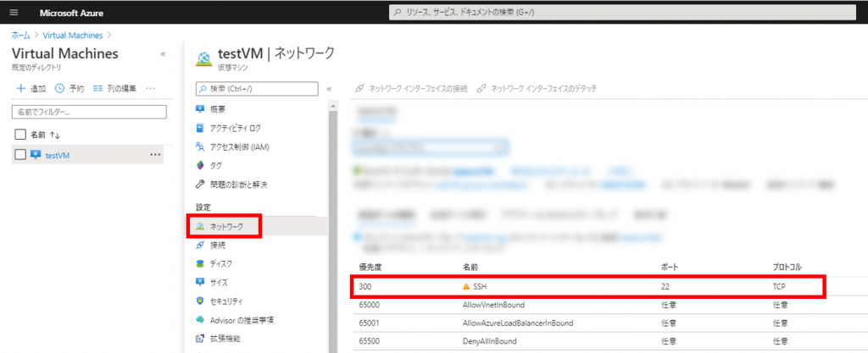Click priority 300 cell
Viewport: 868px width, 353px height.
click(366, 287)
